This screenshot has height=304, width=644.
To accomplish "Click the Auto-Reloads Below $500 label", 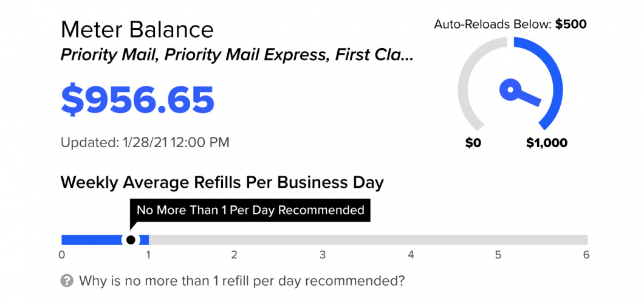I will 510,25.
